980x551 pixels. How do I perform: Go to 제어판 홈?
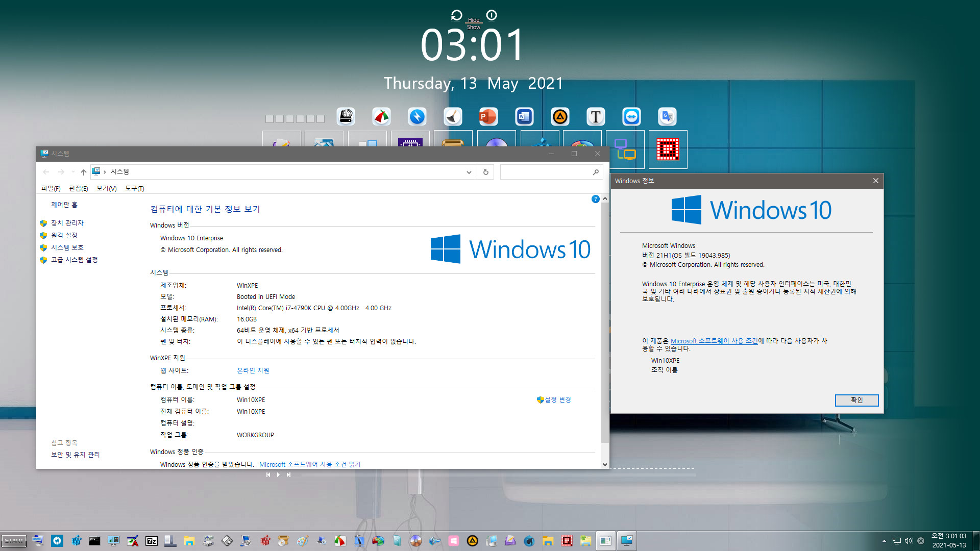(64, 205)
